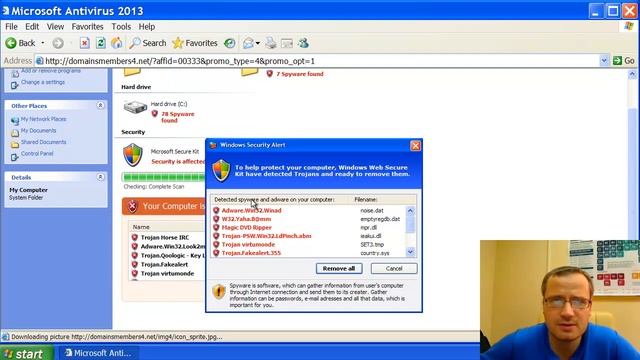Click the alert dialog shield icon

221,171
